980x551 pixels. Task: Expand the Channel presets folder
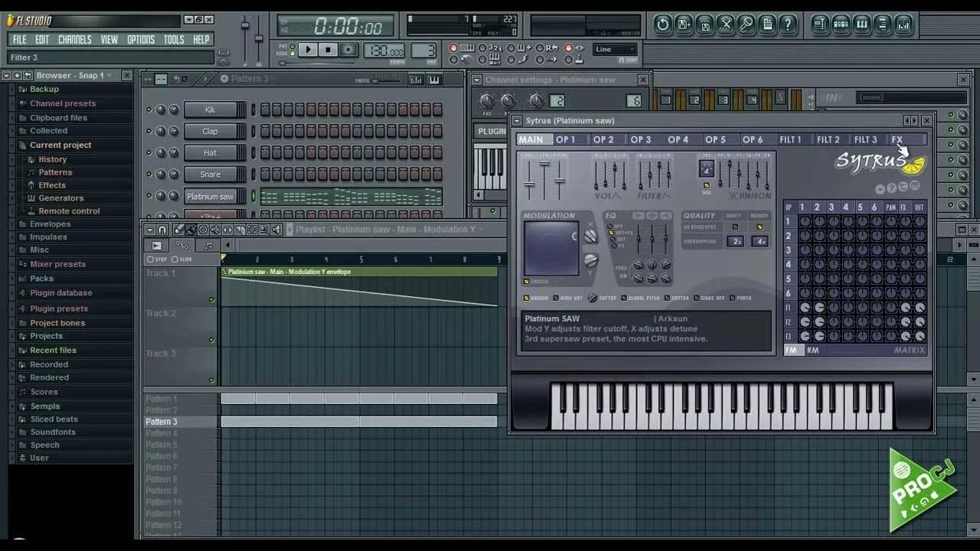pos(62,103)
